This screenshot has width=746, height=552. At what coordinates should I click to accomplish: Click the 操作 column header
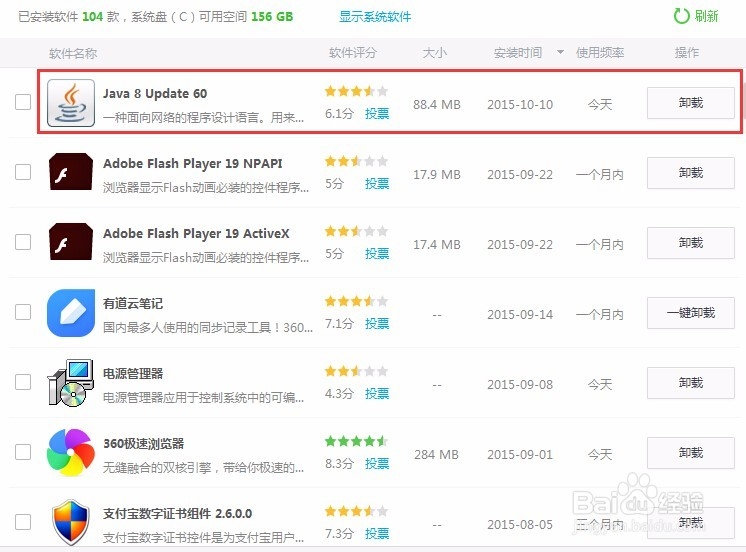click(687, 52)
